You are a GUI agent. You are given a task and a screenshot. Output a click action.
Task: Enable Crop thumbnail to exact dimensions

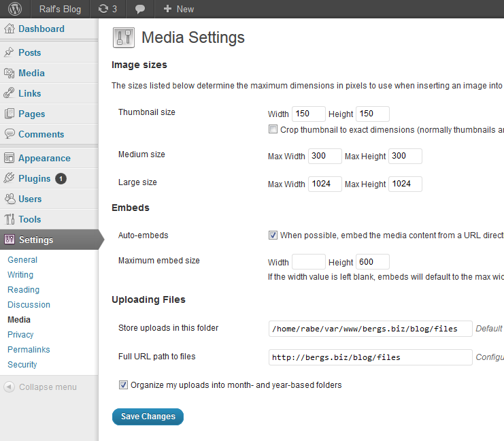(x=273, y=129)
